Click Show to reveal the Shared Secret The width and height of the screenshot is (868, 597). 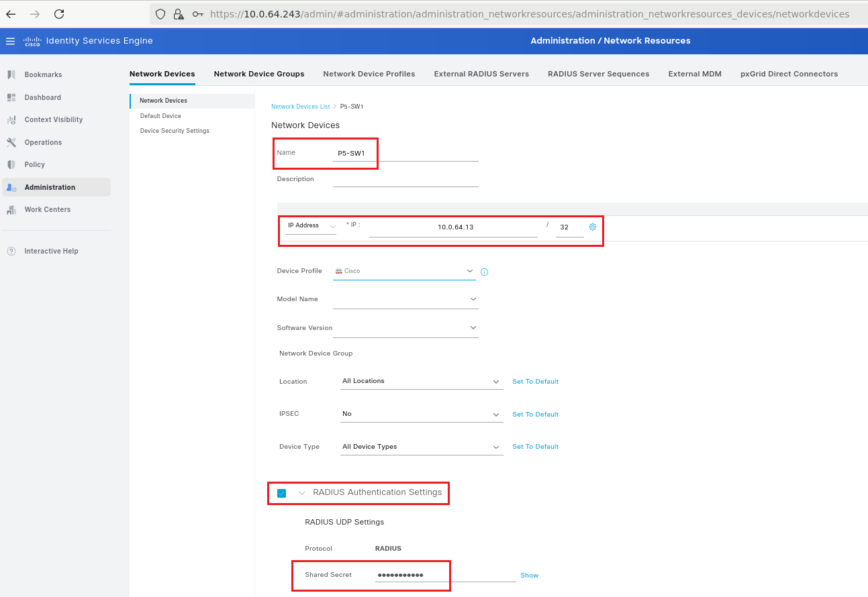tap(529, 576)
